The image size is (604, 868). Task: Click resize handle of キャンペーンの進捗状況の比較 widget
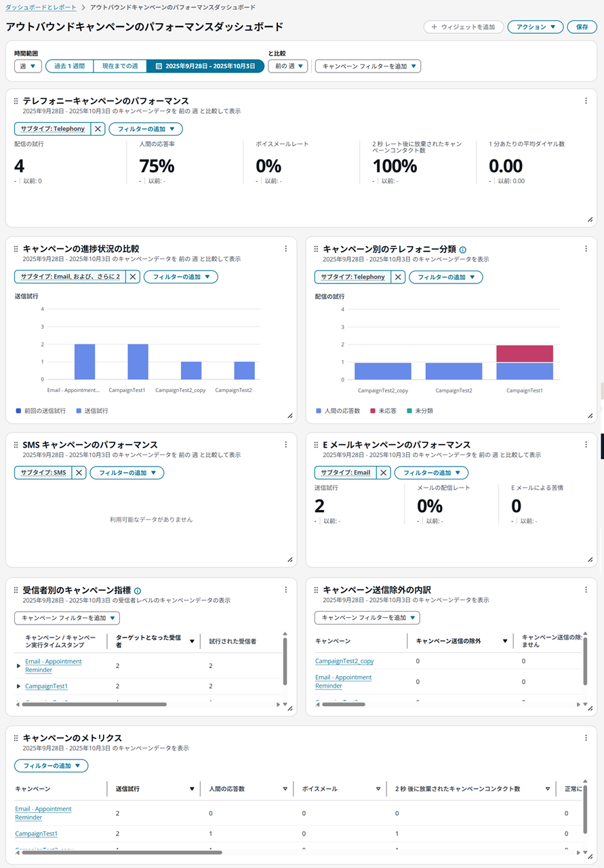click(x=289, y=416)
